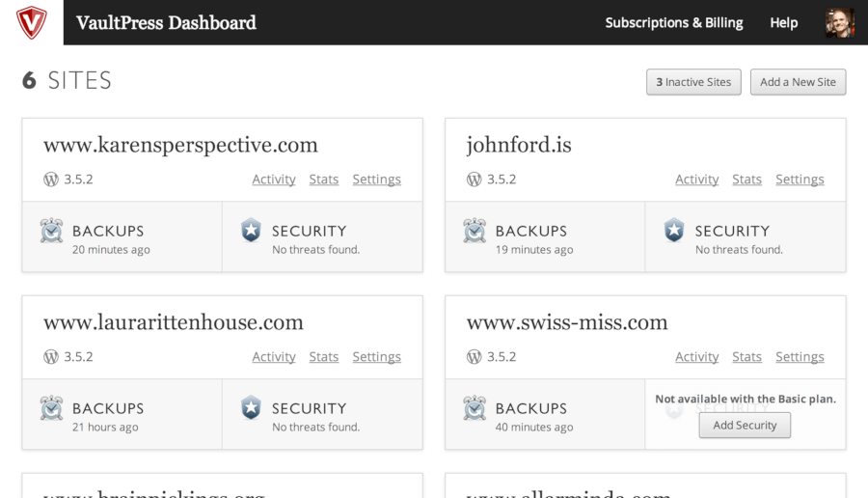Viewport: 868px width, 498px height.
Task: Click the VaultPress shield logo
Action: (x=31, y=22)
